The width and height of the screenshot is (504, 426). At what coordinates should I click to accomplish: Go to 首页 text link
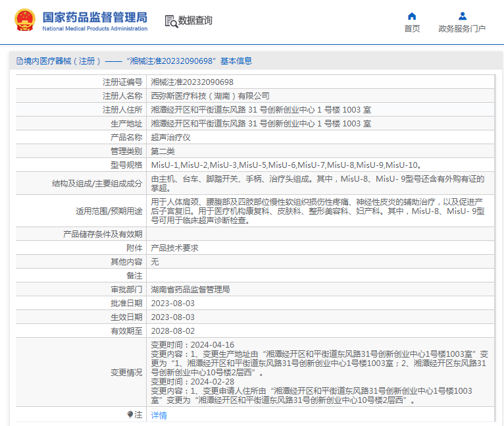pyautogui.click(x=412, y=28)
